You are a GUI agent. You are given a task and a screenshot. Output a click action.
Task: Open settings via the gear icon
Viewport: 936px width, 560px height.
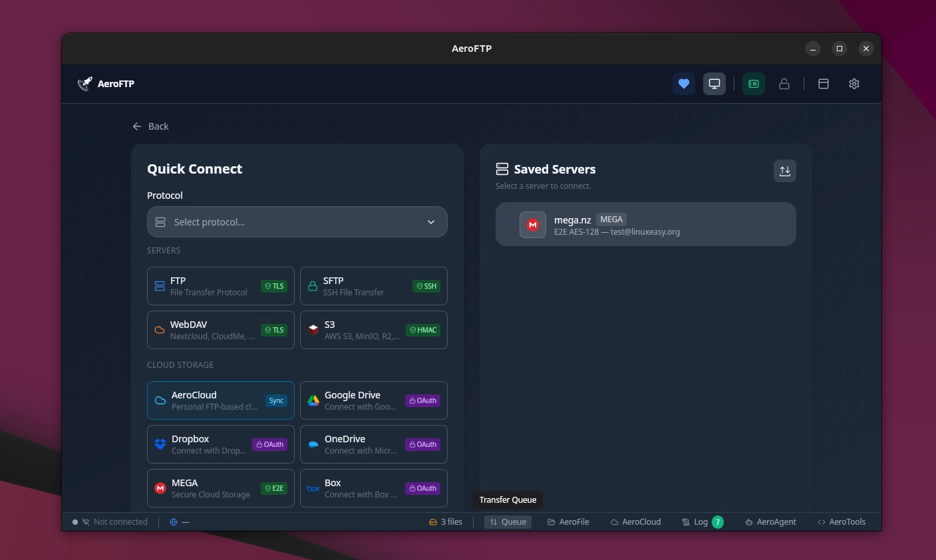coord(854,84)
